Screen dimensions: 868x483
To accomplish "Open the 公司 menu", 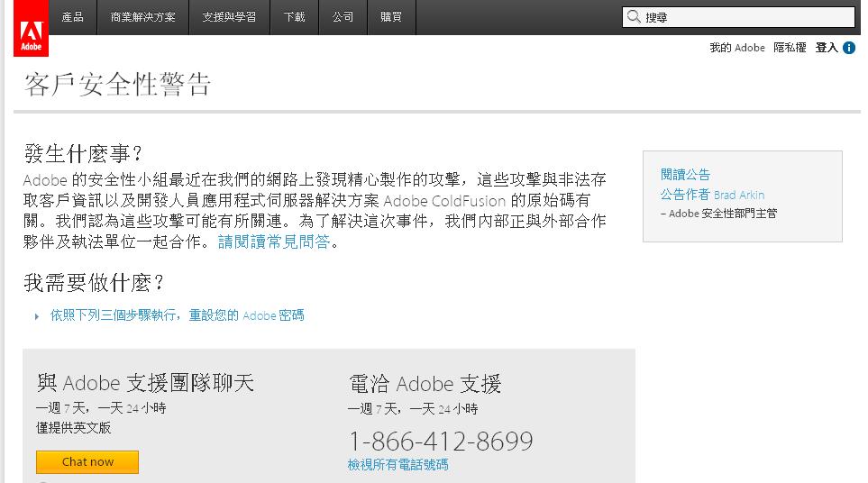I will (343, 17).
